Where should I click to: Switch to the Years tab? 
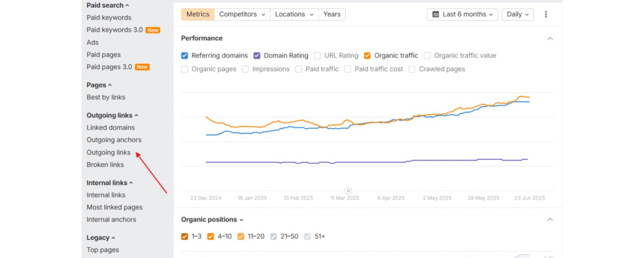coord(331,14)
